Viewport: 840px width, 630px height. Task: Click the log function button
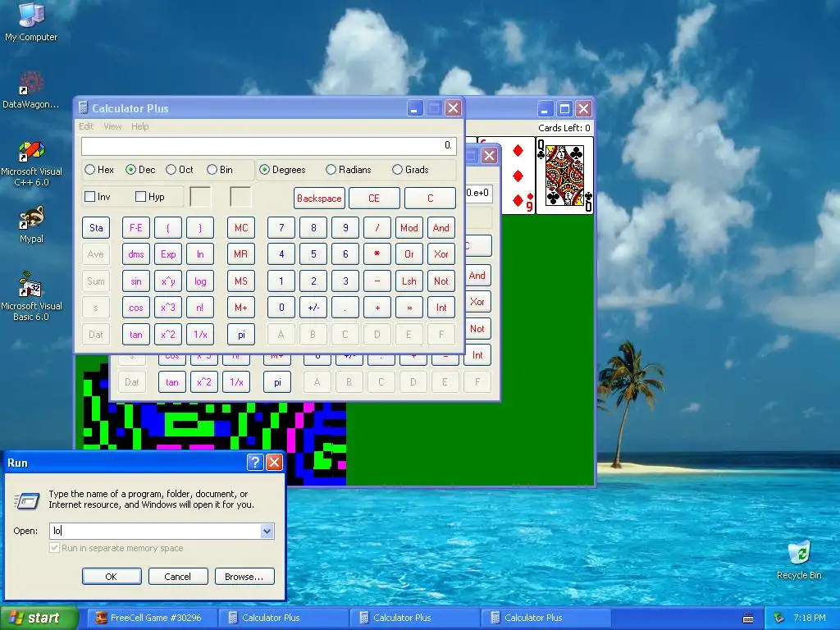coord(200,281)
